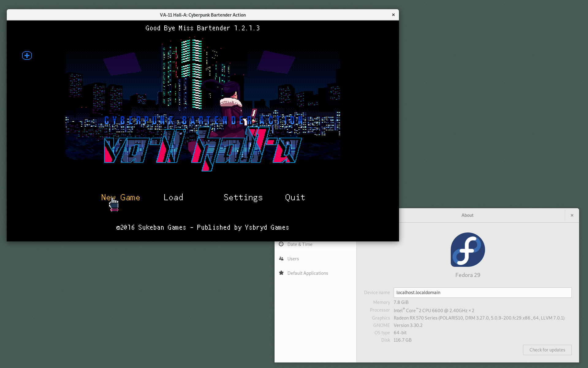Open Users settings panel
The width and height of the screenshot is (588, 368).
pyautogui.click(x=315, y=259)
